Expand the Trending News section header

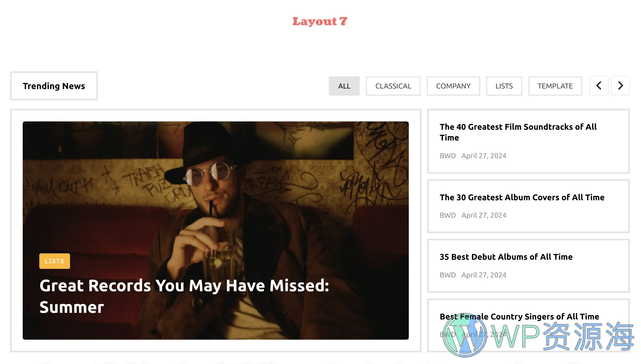coord(54,86)
